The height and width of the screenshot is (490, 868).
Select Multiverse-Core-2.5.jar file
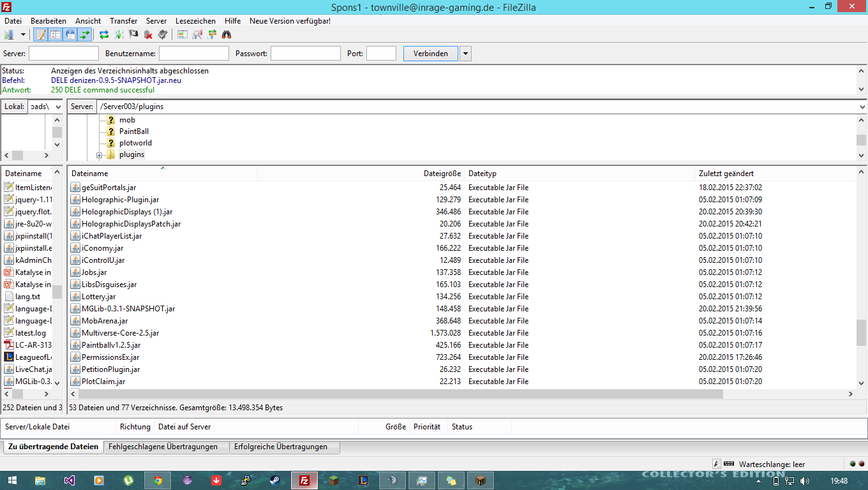tap(120, 333)
